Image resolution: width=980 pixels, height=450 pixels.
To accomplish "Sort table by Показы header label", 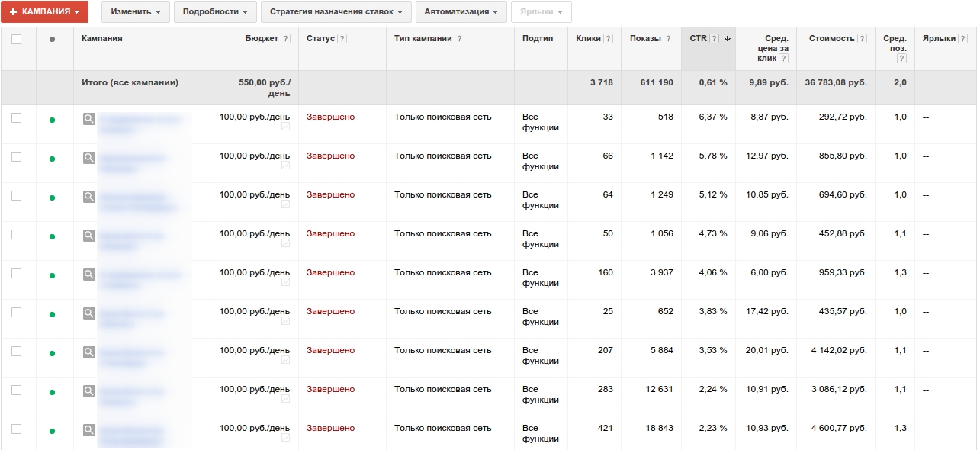I will (645, 38).
